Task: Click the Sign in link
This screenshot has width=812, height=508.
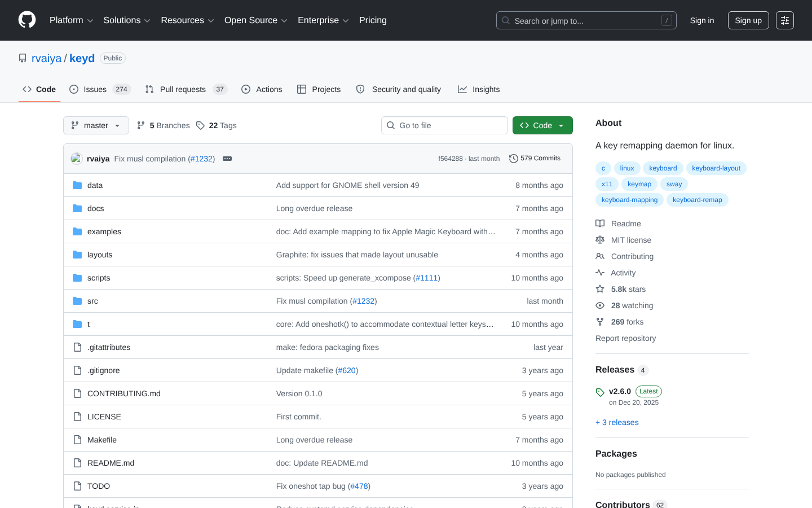Action: [702, 20]
